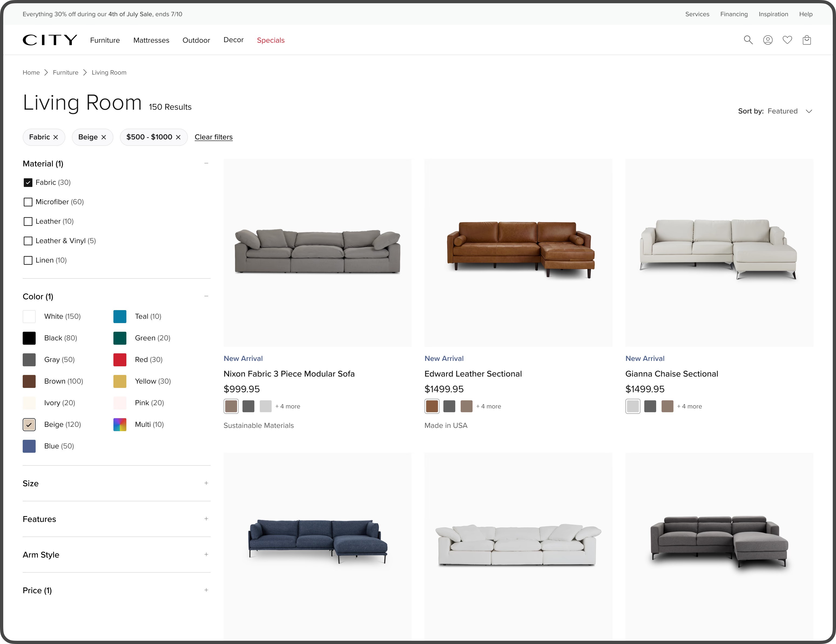Remove the $500 - $1000 price chip
Screen dimensions: 836x644
[x=178, y=137]
